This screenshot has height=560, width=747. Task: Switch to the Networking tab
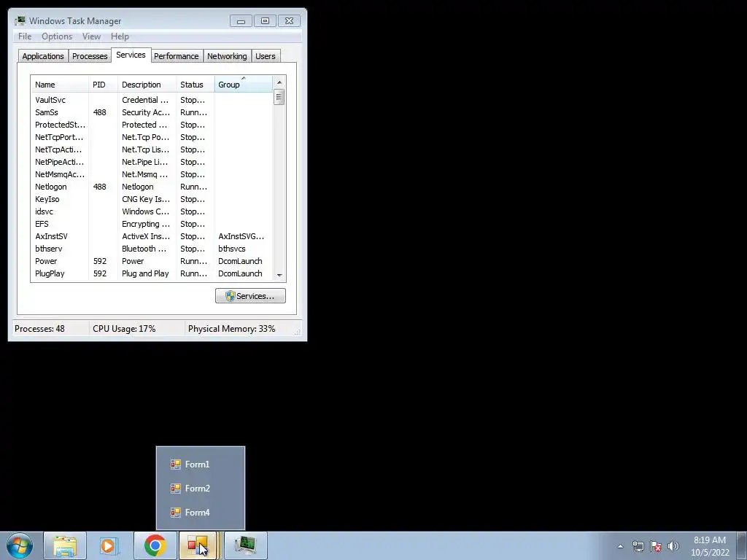[227, 56]
